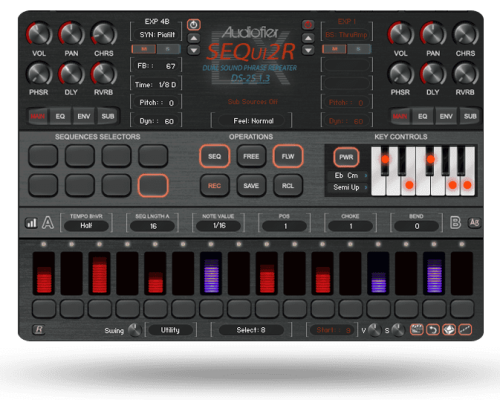Toggle right source M mute switch
500x400 pixels.
point(334,49)
